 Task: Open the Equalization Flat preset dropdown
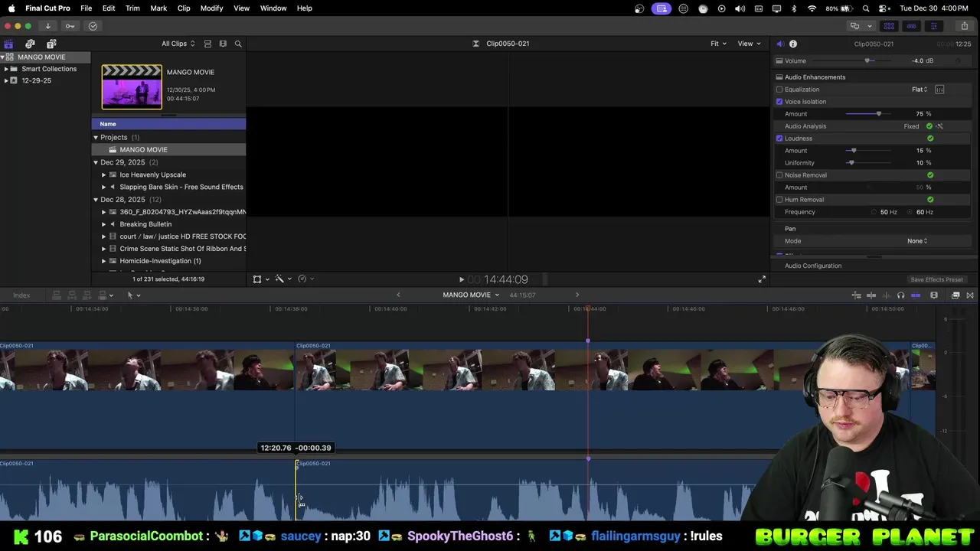click(920, 90)
